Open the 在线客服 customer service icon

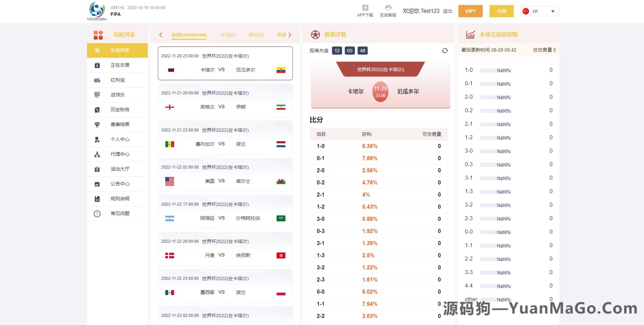[x=388, y=8]
